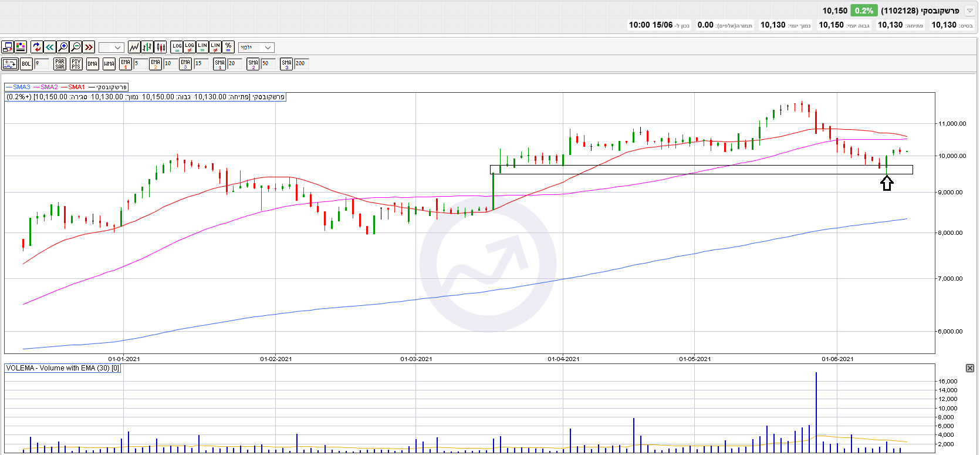Click the פרשקובסקי legend entry
This screenshot has height=455, width=980.
(108, 87)
